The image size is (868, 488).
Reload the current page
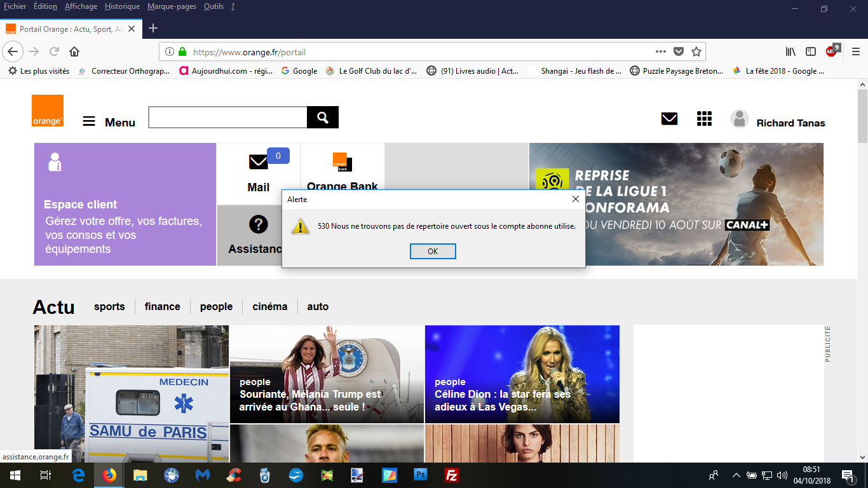[55, 51]
